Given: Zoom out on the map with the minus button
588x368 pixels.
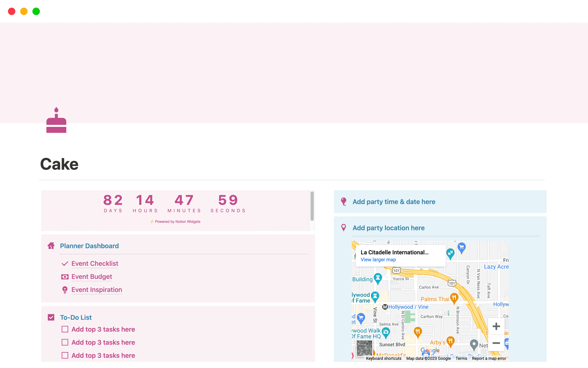Looking at the screenshot, I should click(x=496, y=343).
